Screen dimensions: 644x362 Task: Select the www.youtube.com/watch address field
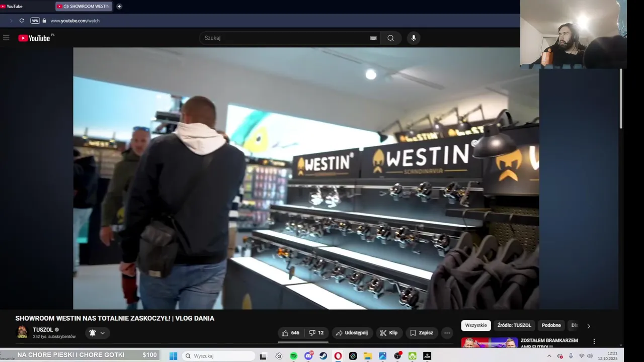pos(75,21)
